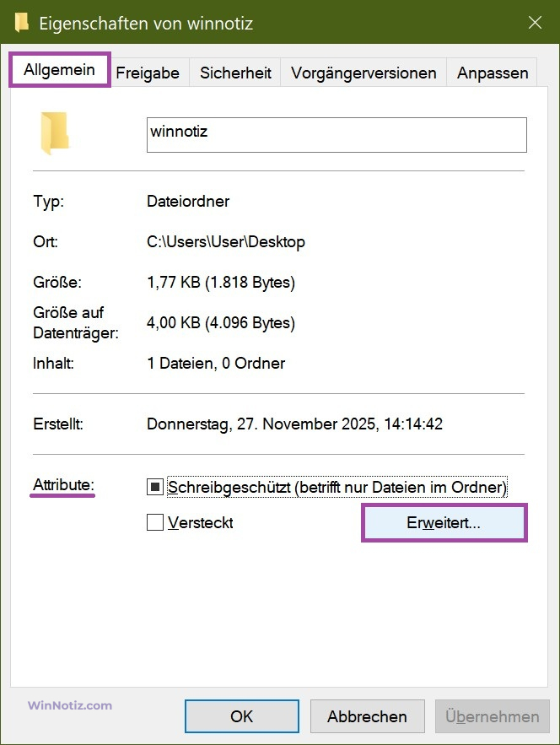Click the folder name field containing winnotiz
This screenshot has height=745, width=560.
point(337,135)
